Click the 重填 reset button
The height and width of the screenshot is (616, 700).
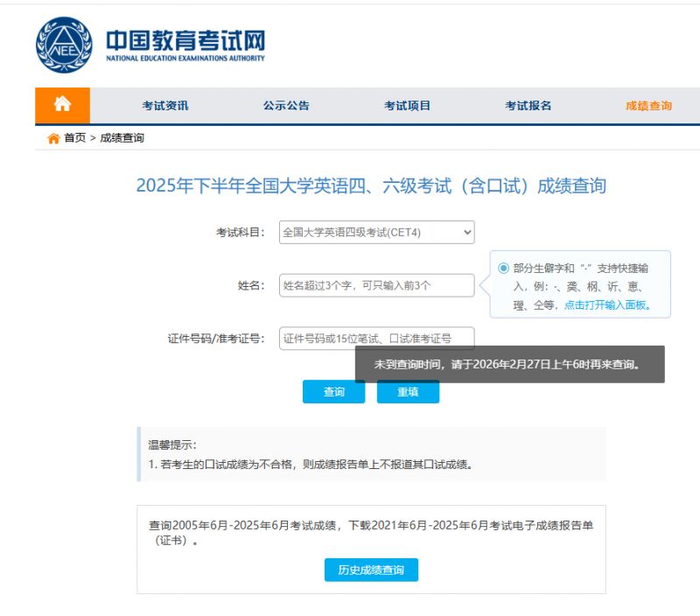click(x=408, y=391)
